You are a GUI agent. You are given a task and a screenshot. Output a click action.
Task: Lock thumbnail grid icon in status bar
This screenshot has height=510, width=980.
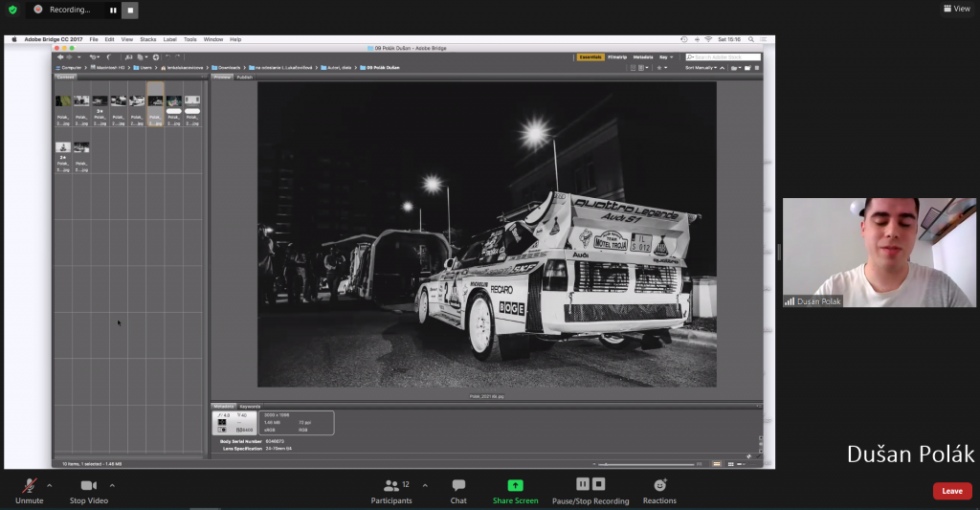coord(717,464)
